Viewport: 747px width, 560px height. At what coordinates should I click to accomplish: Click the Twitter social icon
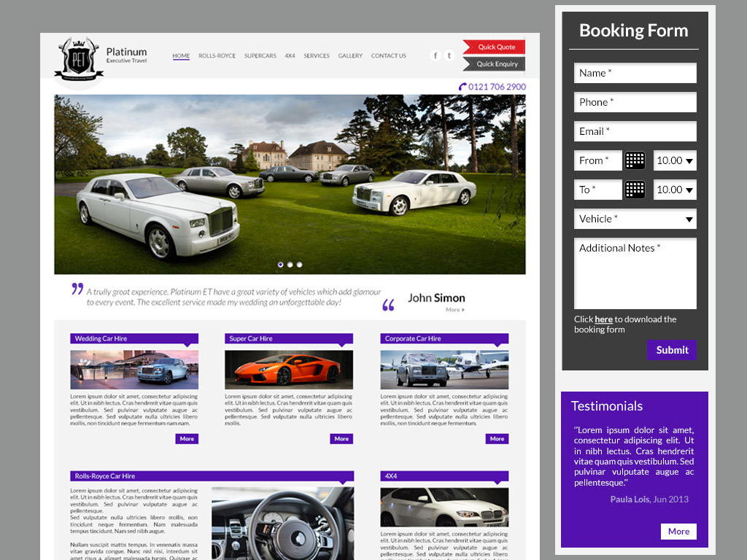(x=449, y=55)
